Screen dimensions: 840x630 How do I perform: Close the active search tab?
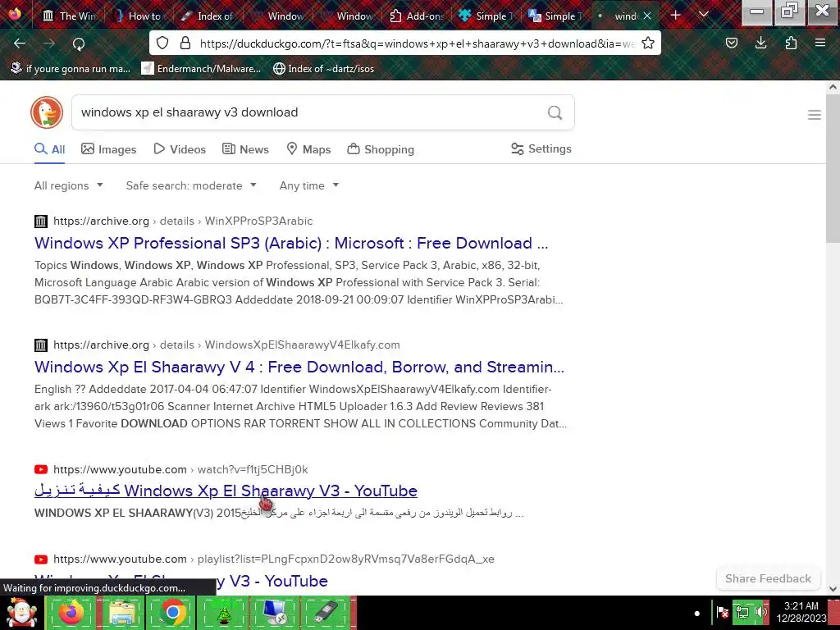[x=647, y=16]
